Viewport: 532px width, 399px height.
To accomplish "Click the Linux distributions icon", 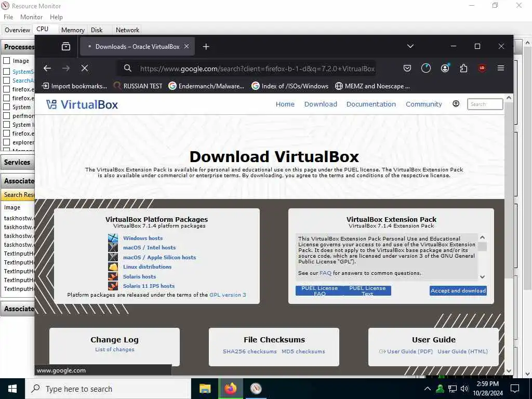I will tap(113, 267).
